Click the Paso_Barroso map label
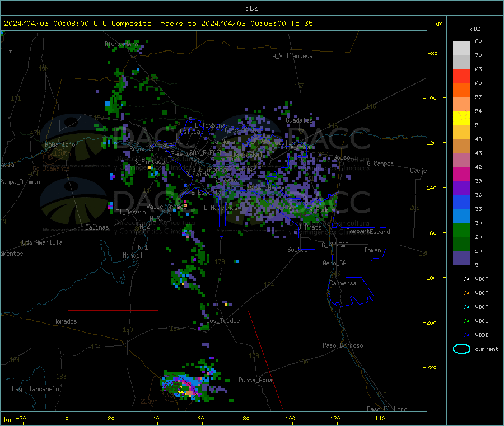 coord(343,345)
